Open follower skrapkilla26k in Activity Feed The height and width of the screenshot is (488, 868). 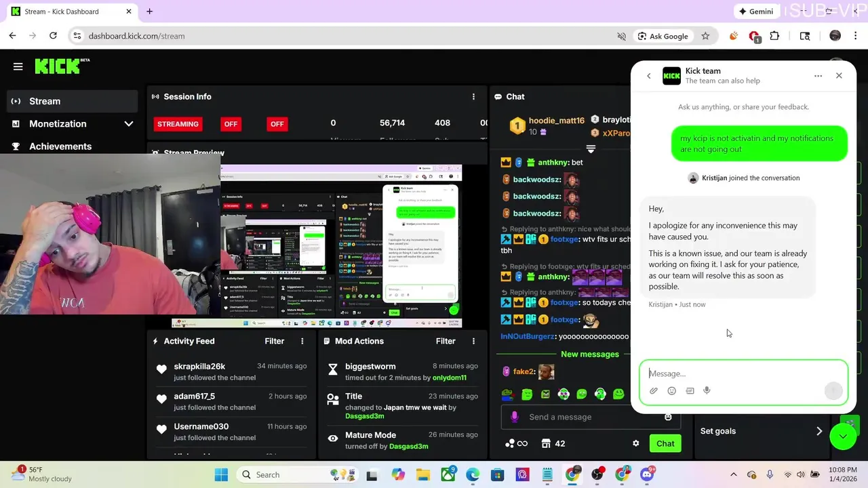point(199,366)
